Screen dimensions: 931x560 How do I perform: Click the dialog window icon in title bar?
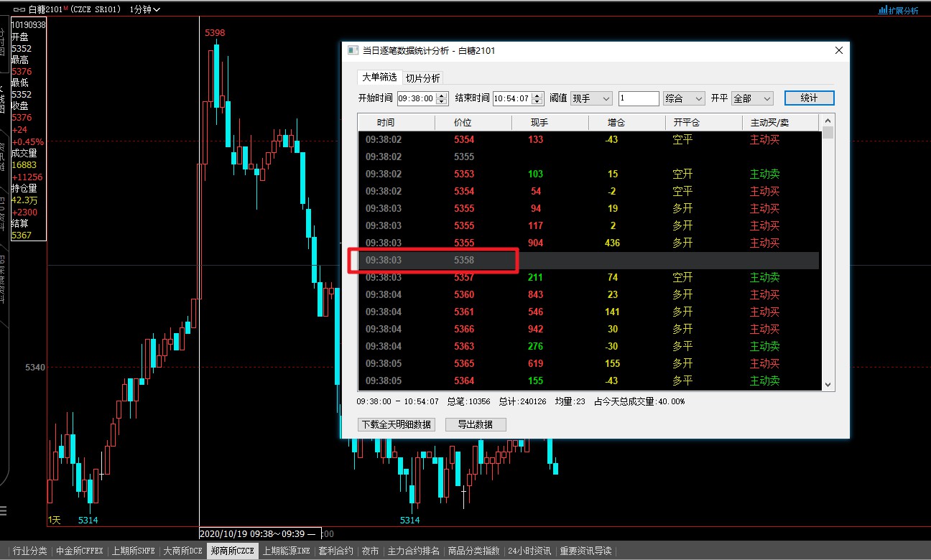click(x=352, y=51)
